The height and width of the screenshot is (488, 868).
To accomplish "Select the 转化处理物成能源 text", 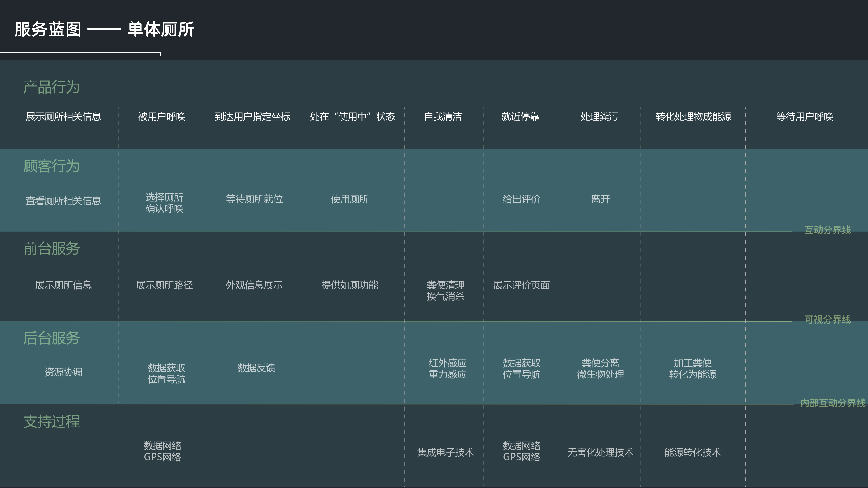I will [693, 117].
